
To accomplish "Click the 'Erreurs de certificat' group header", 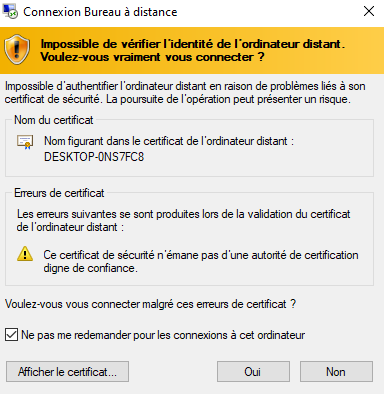I will point(59,193).
